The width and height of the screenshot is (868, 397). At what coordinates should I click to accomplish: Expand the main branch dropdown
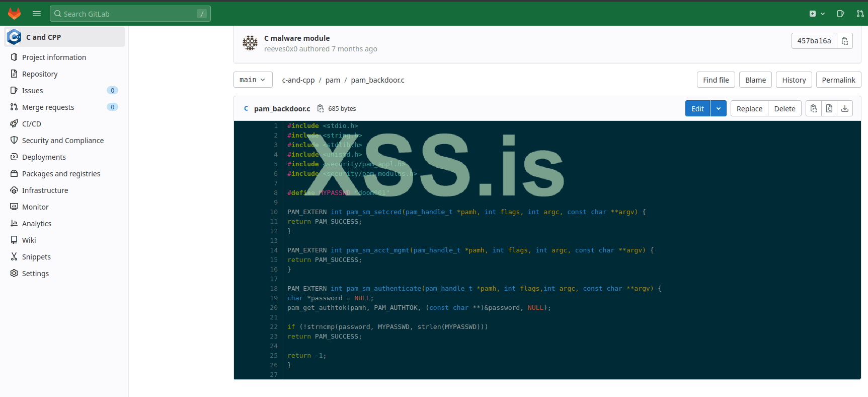(253, 80)
